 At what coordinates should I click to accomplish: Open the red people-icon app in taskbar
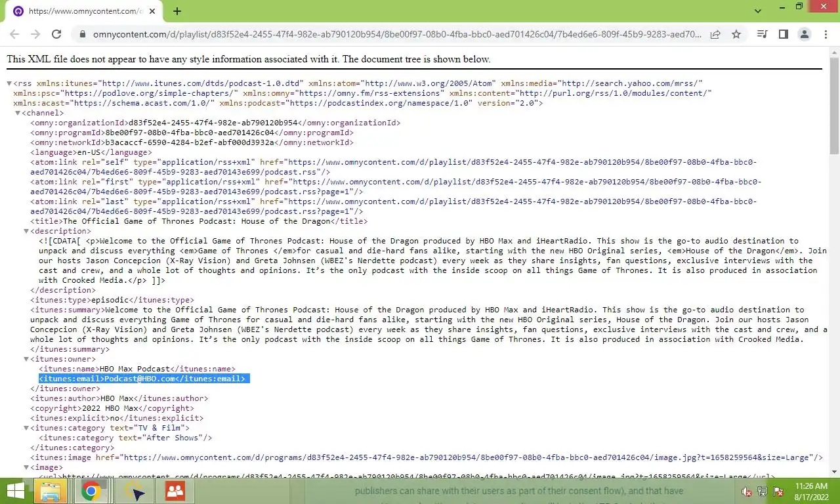(175, 491)
